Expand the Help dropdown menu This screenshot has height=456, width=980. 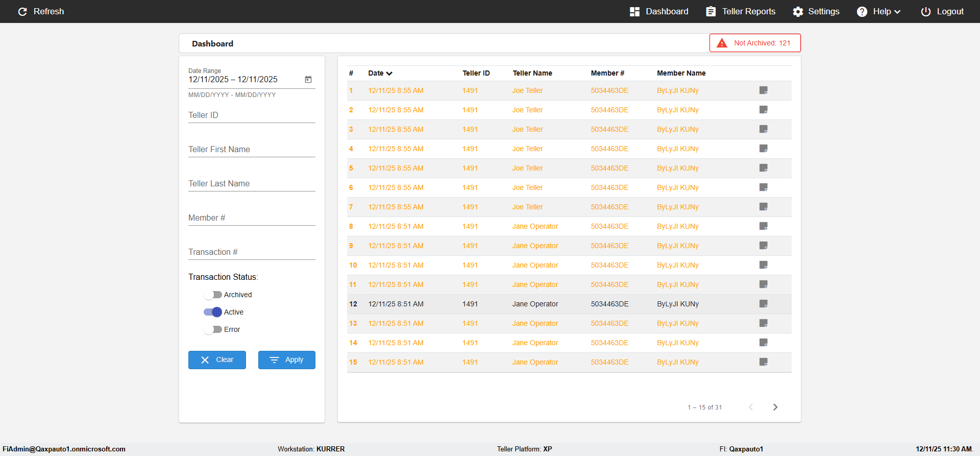(879, 12)
